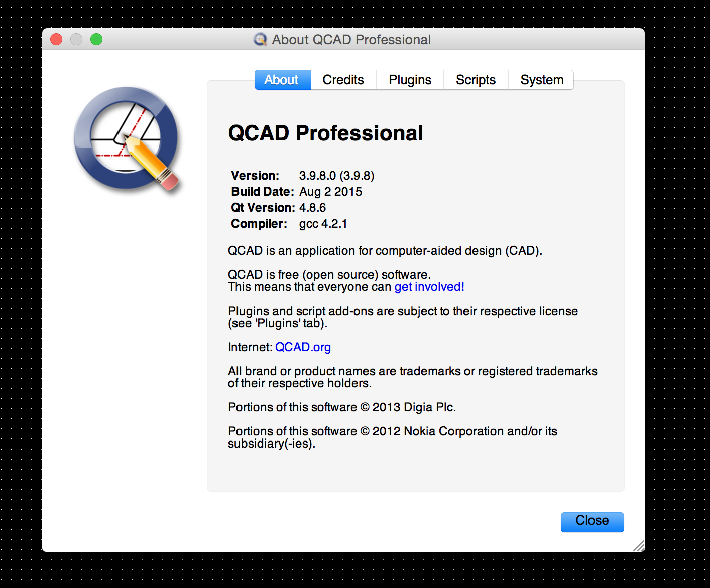Click the small QCAD icon in title bar
Image resolution: width=710 pixels, height=588 pixels.
click(x=260, y=39)
